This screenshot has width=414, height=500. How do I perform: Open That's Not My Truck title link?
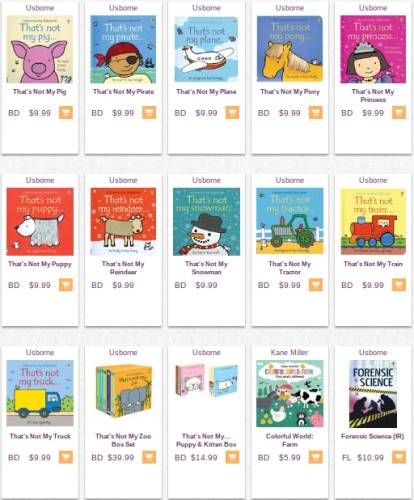pos(40,436)
